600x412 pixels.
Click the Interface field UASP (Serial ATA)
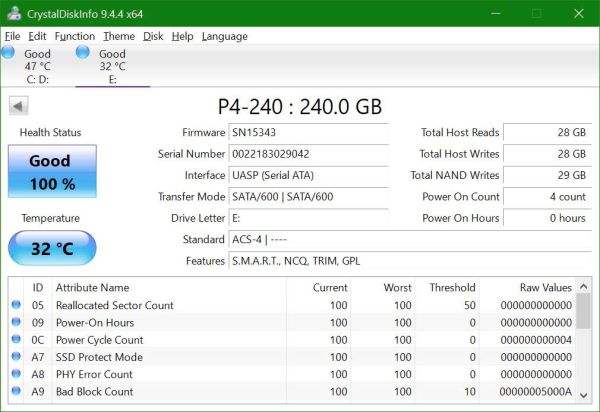coord(308,175)
